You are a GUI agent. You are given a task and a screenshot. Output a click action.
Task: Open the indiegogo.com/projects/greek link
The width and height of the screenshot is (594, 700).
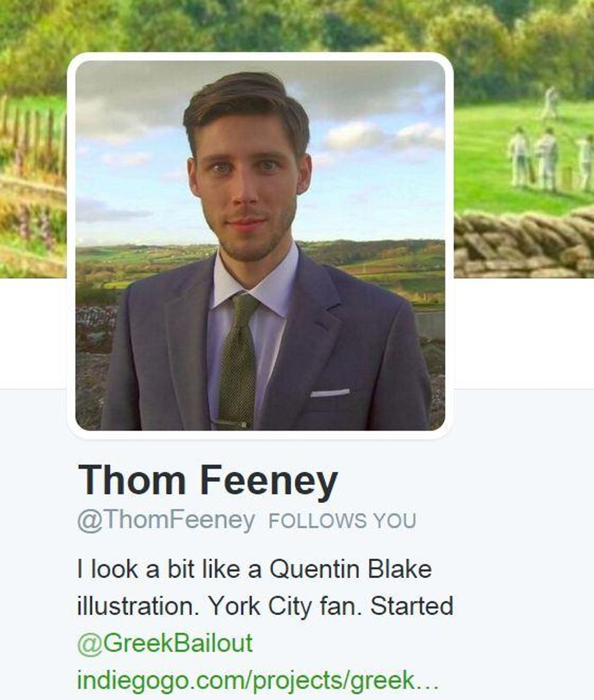pos(245,681)
